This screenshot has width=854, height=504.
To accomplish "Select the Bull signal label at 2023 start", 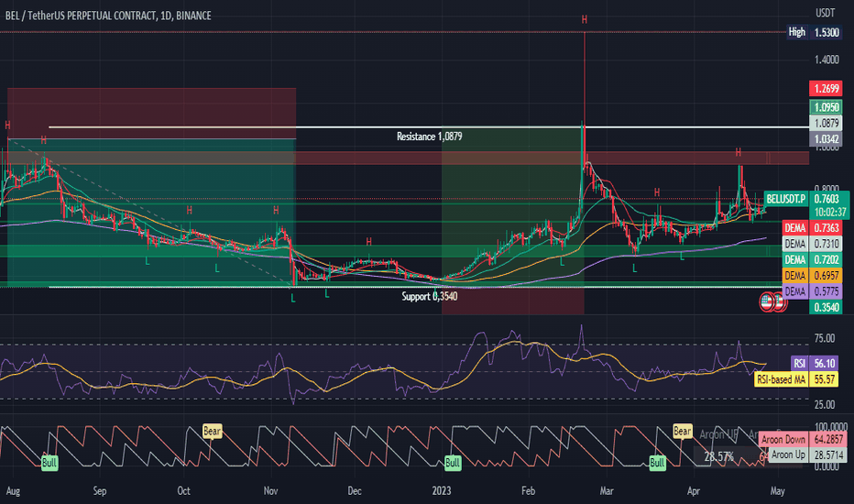I will [x=453, y=463].
